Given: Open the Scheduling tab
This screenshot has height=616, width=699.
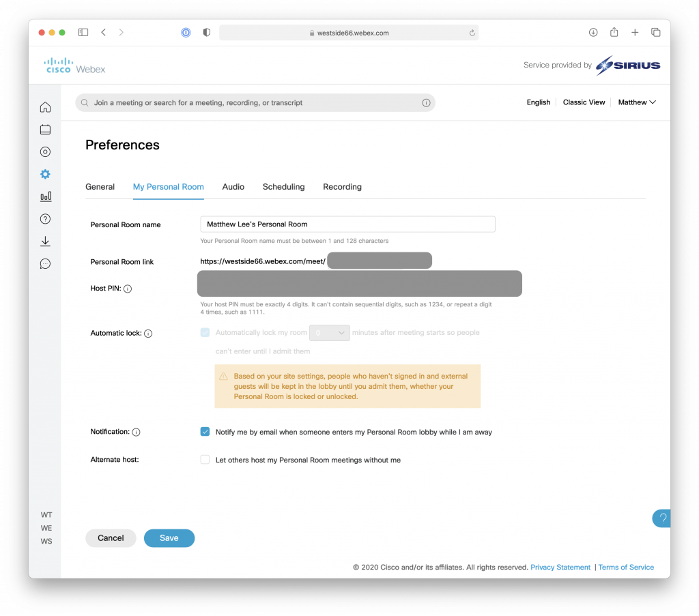Looking at the screenshot, I should tap(283, 187).
